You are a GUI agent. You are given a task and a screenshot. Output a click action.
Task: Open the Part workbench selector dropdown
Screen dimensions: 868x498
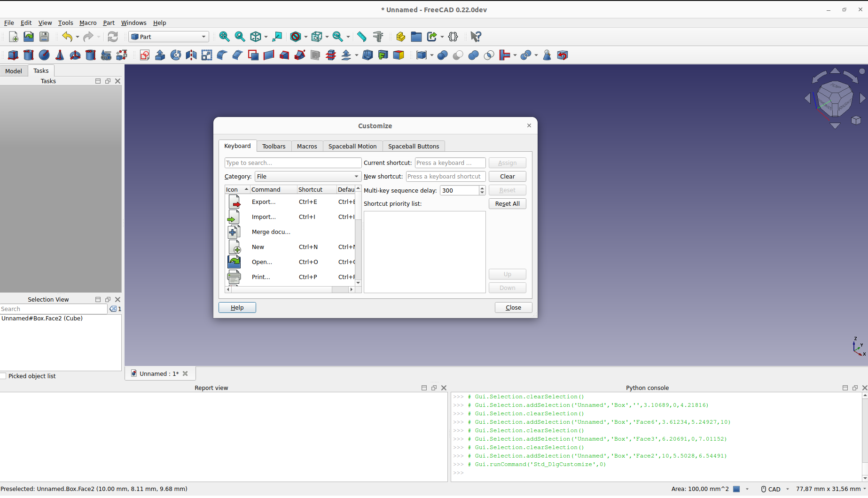(169, 37)
